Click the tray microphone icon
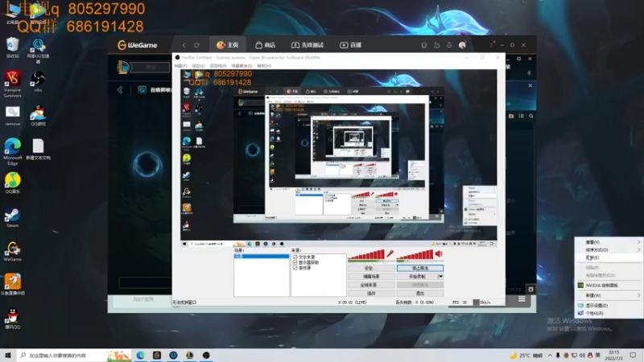 coord(558,356)
